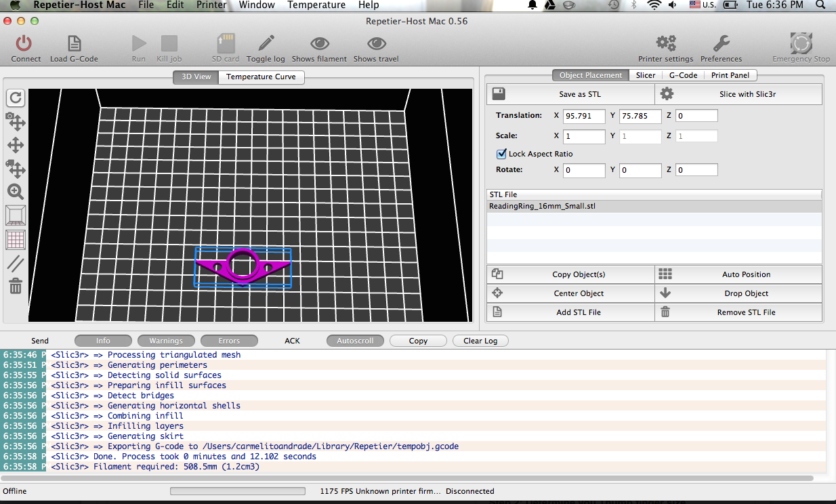Switch to the 3D View tab
Viewport: 836px width, 504px height.
[x=196, y=77]
